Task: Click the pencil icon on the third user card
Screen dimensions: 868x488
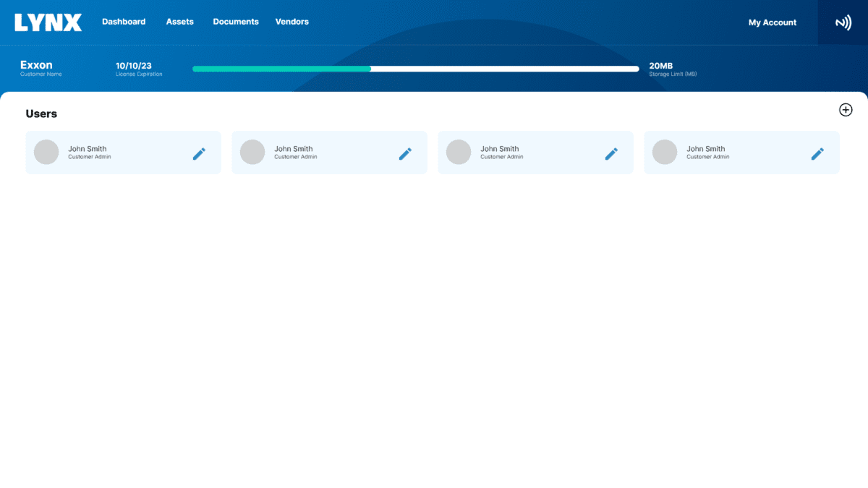Action: pyautogui.click(x=611, y=153)
